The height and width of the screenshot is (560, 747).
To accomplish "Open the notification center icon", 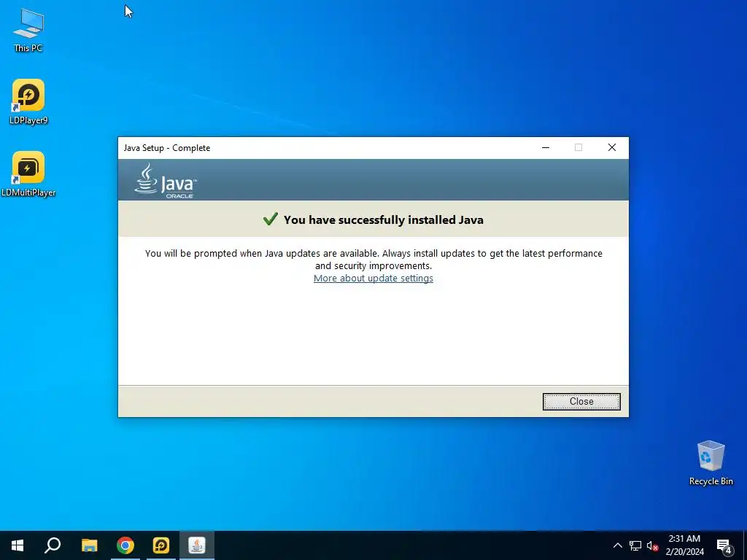I will pyautogui.click(x=724, y=546).
